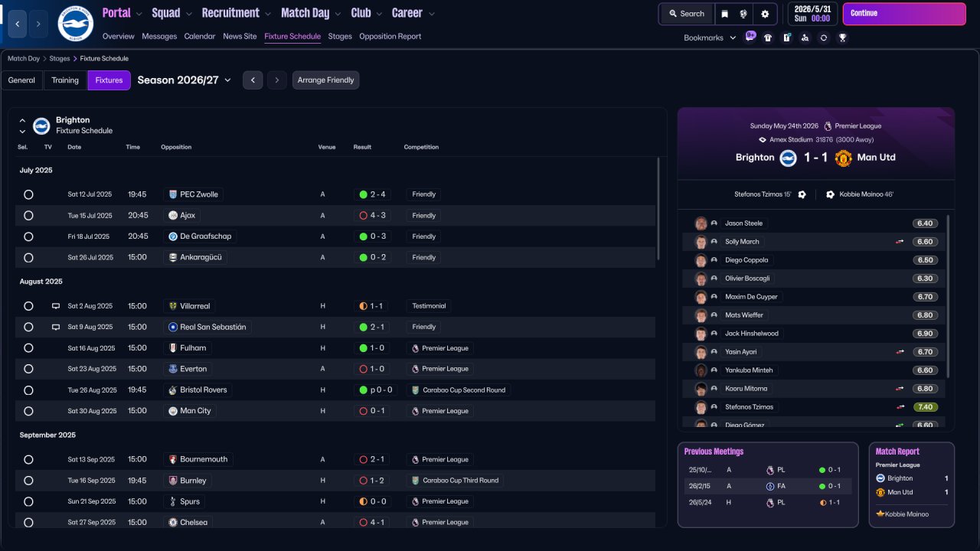Click the PEC Zwolle club badge
Image resolution: width=980 pixels, height=551 pixels.
click(x=173, y=194)
